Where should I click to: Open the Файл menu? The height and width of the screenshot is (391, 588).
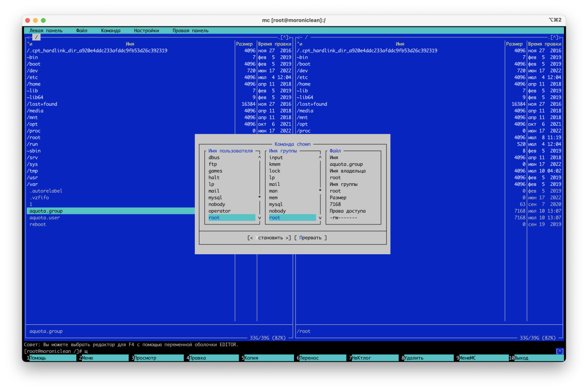point(81,31)
